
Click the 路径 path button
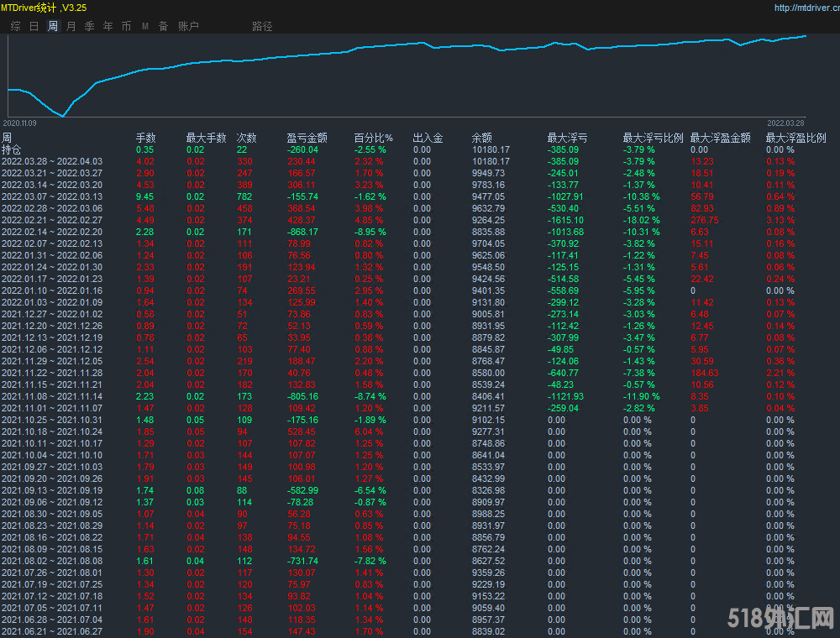click(262, 26)
